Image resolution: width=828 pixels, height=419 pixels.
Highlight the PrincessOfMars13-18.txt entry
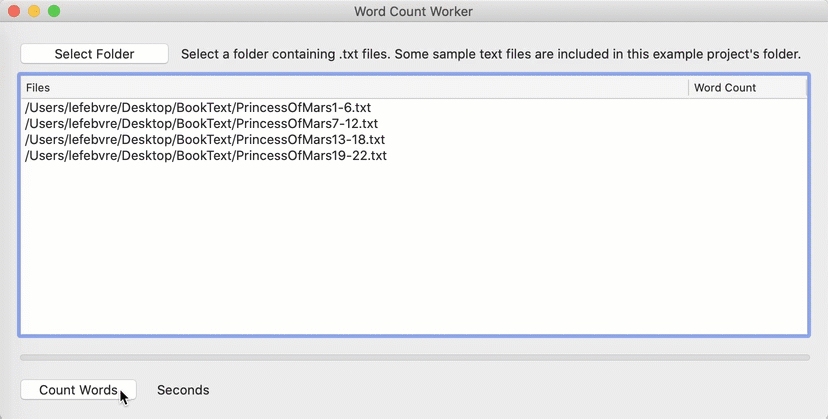(414, 139)
